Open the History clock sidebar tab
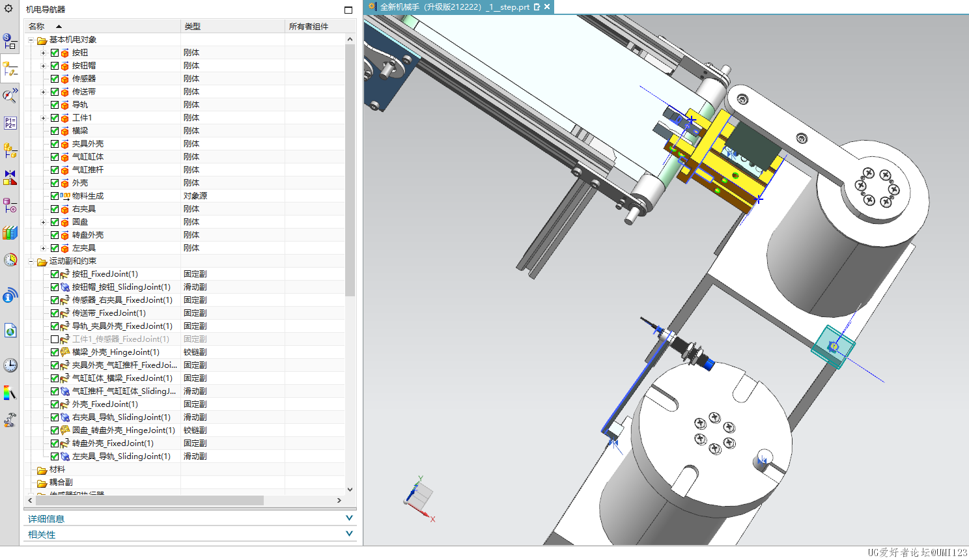The height and width of the screenshot is (560, 969). point(10,365)
